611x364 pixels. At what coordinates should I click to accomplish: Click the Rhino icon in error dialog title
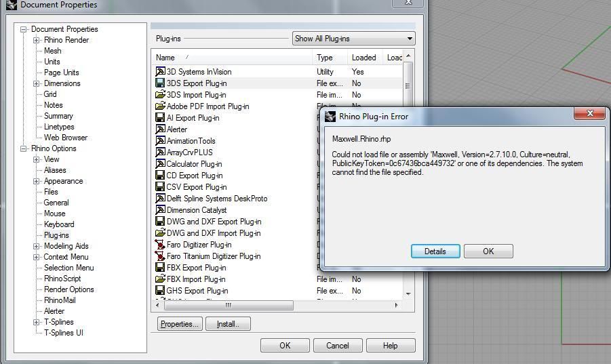(330, 117)
